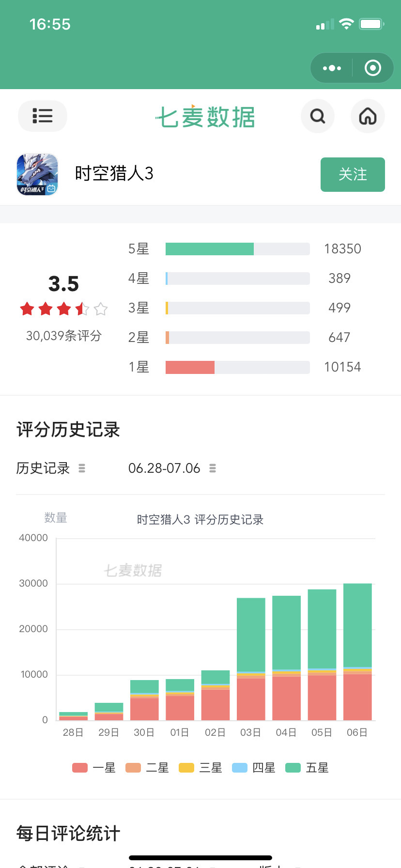401x868 pixels.
Task: Open the 06.28-07.06 date range dropdown
Action: coord(172,468)
